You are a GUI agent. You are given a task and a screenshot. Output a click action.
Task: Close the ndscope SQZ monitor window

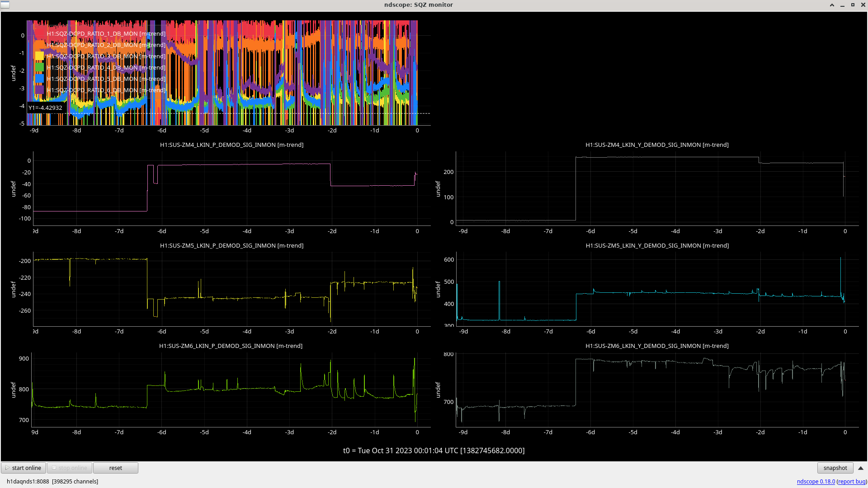point(863,5)
